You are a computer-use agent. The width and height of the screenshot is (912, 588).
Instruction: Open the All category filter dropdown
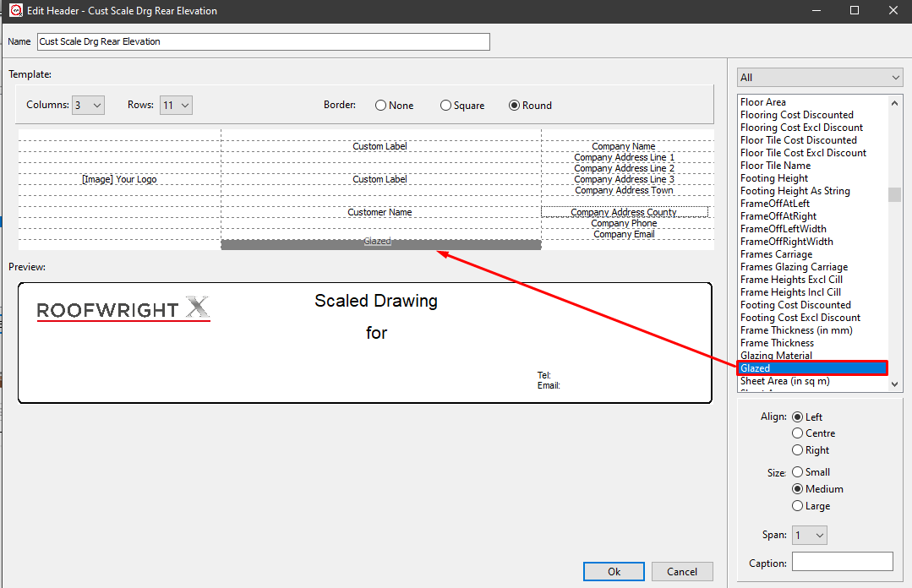coord(820,78)
